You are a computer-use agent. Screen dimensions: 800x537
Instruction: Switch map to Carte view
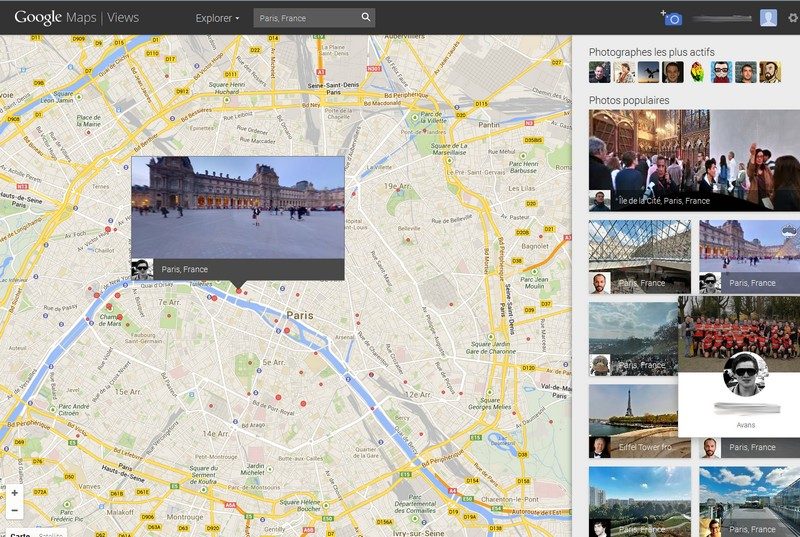(20, 534)
